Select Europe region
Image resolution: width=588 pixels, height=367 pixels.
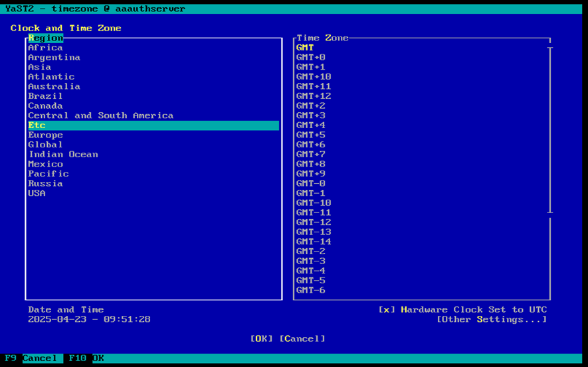(x=45, y=135)
